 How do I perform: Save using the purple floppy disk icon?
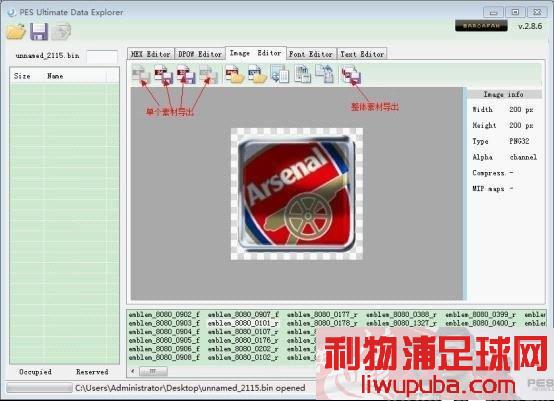pyautogui.click(x=39, y=32)
